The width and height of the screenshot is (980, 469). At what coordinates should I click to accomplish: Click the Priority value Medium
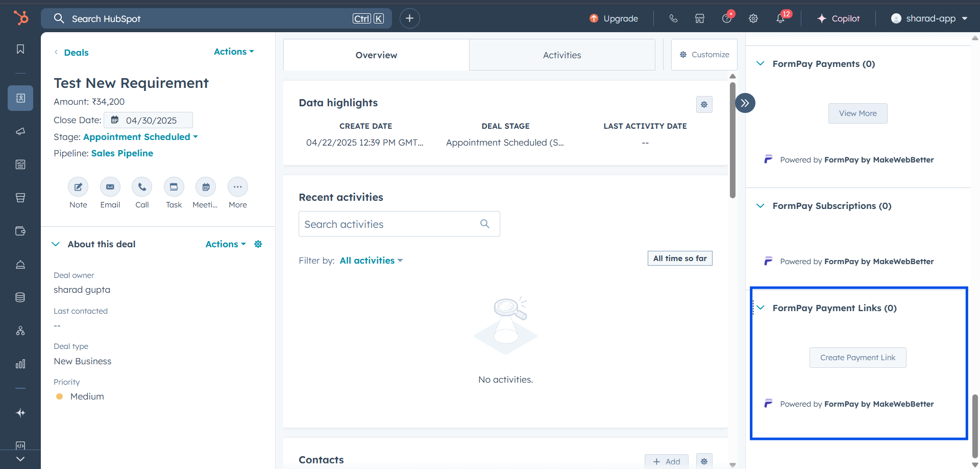pos(87,396)
